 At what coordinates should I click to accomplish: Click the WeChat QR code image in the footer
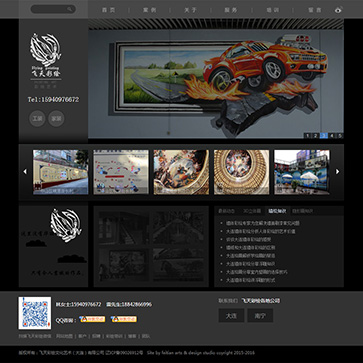point(35,313)
